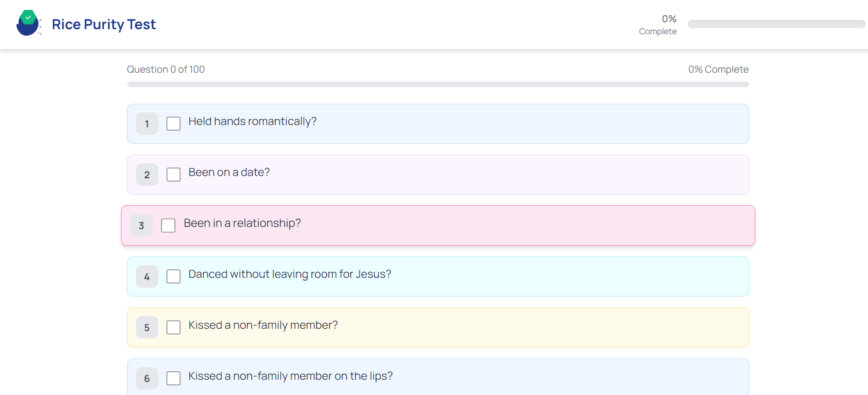Image resolution: width=868 pixels, height=395 pixels.
Task: Check 'Held hands romantically?' checkbox
Action: [174, 124]
